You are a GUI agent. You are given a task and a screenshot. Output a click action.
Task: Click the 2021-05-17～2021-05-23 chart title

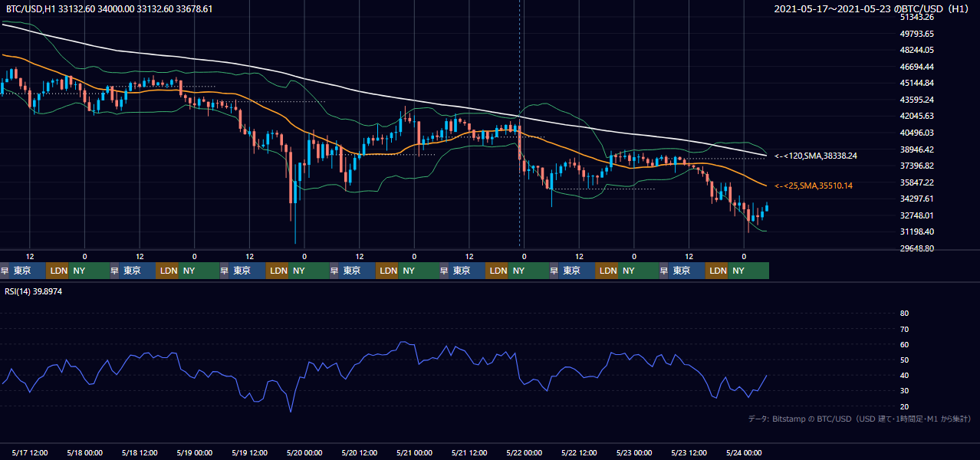[x=873, y=9]
